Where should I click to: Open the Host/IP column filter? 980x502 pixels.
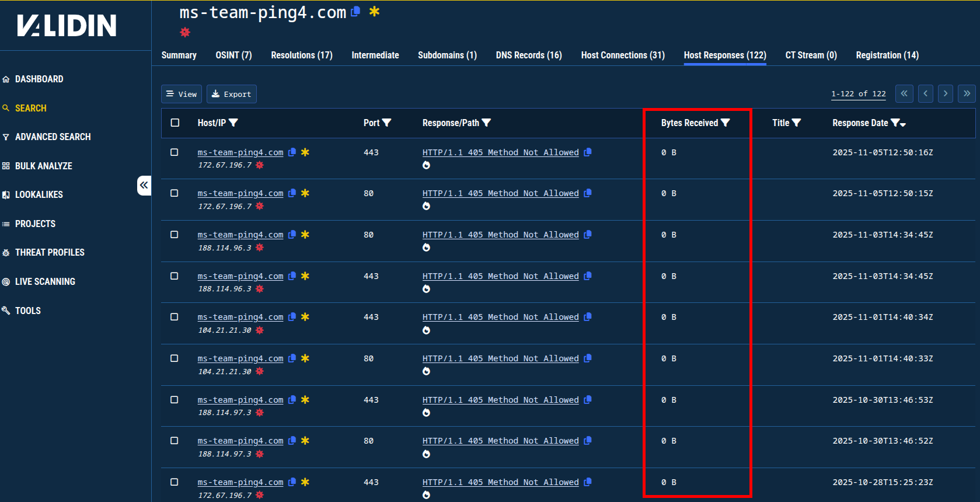point(233,123)
